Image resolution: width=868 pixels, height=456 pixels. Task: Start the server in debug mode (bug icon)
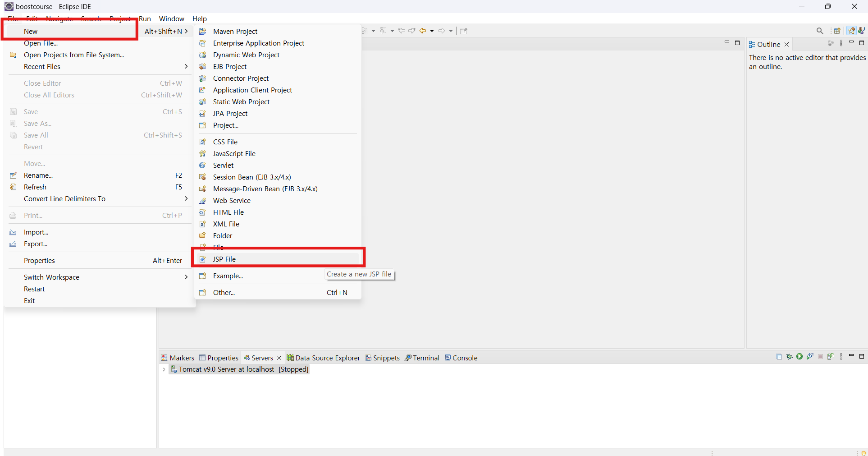[x=789, y=357]
